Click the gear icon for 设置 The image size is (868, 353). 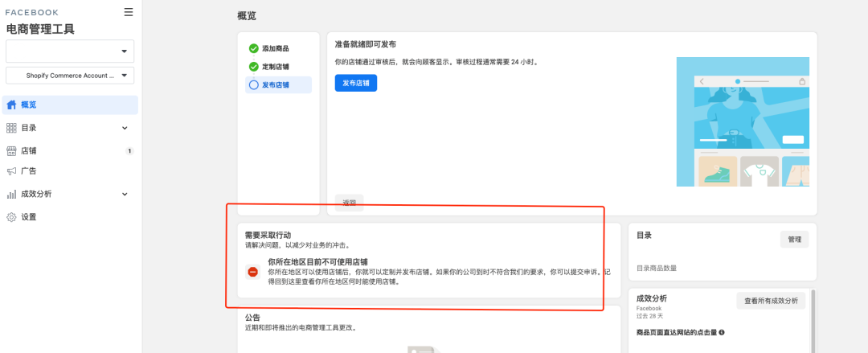tap(11, 217)
